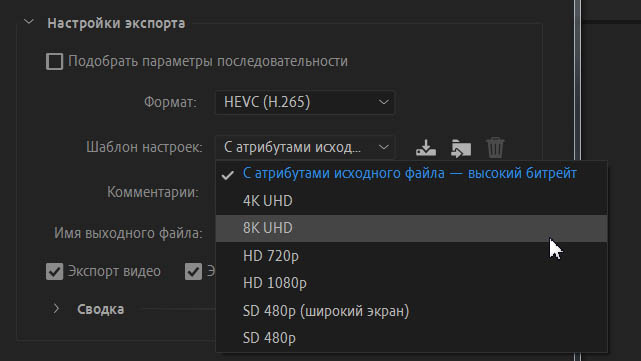641x361 pixels.
Task: Pick the plain "SD 480p" preset
Action: click(x=411, y=338)
